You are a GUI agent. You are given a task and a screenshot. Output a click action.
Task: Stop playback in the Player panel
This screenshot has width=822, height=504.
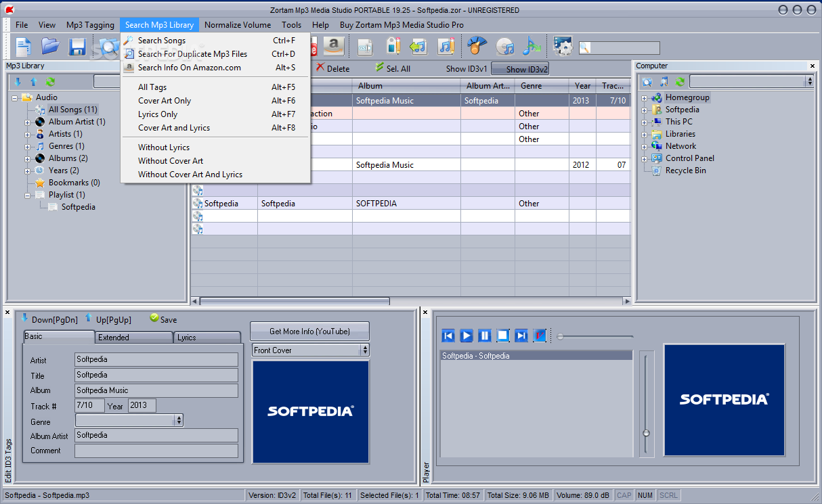pyautogui.click(x=503, y=336)
